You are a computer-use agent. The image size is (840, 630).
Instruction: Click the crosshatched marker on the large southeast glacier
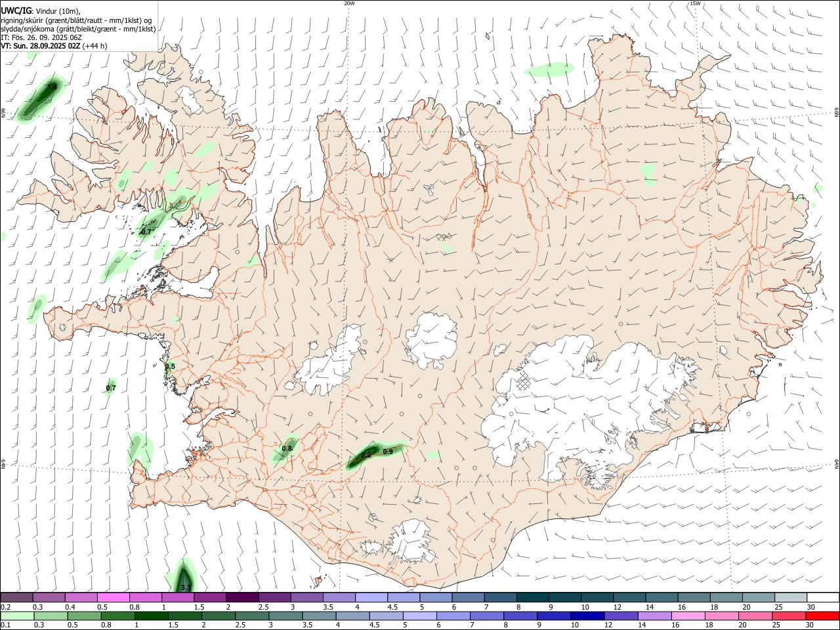(x=523, y=381)
